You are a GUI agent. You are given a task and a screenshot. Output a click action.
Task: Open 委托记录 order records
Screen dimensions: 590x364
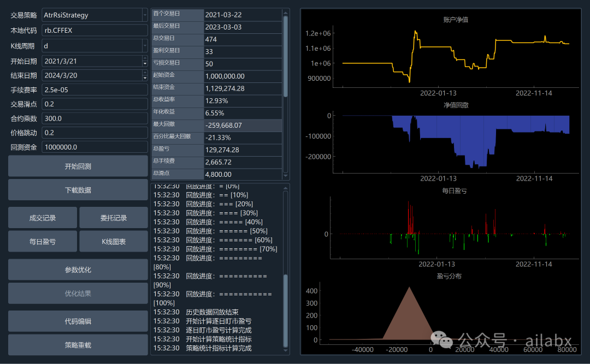(114, 218)
